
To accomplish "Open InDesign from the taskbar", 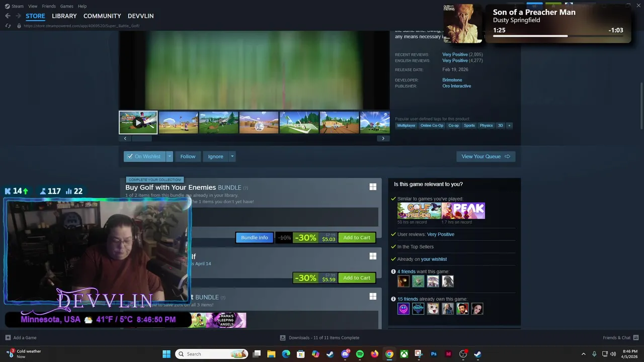I will 448,354.
